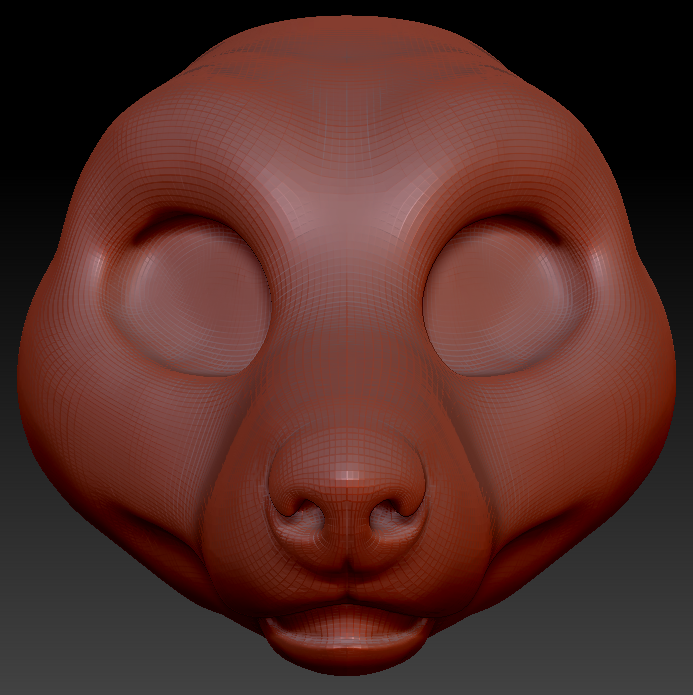The height and width of the screenshot is (695, 693).
Task: Click the right eye socket of the sculpt
Action: pos(505,296)
